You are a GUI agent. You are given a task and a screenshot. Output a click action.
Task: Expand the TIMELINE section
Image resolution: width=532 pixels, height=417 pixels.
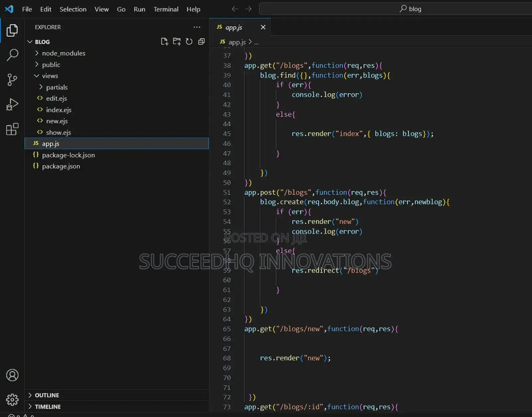click(x=30, y=407)
